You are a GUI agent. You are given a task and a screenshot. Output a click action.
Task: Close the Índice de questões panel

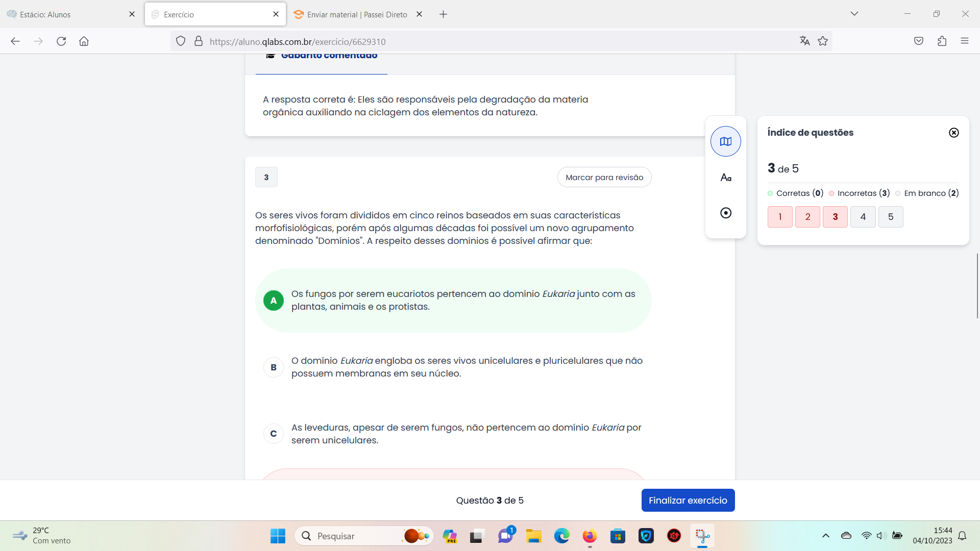pos(953,133)
